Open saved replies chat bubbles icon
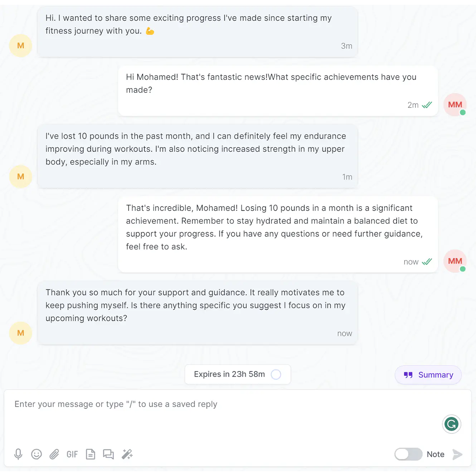 click(108, 454)
